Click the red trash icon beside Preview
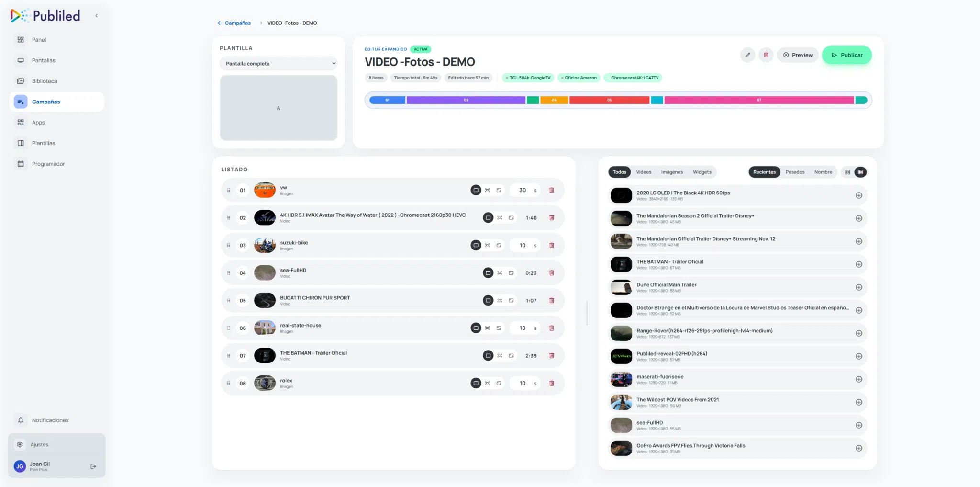Viewport: 980px width, 487px height. [766, 55]
